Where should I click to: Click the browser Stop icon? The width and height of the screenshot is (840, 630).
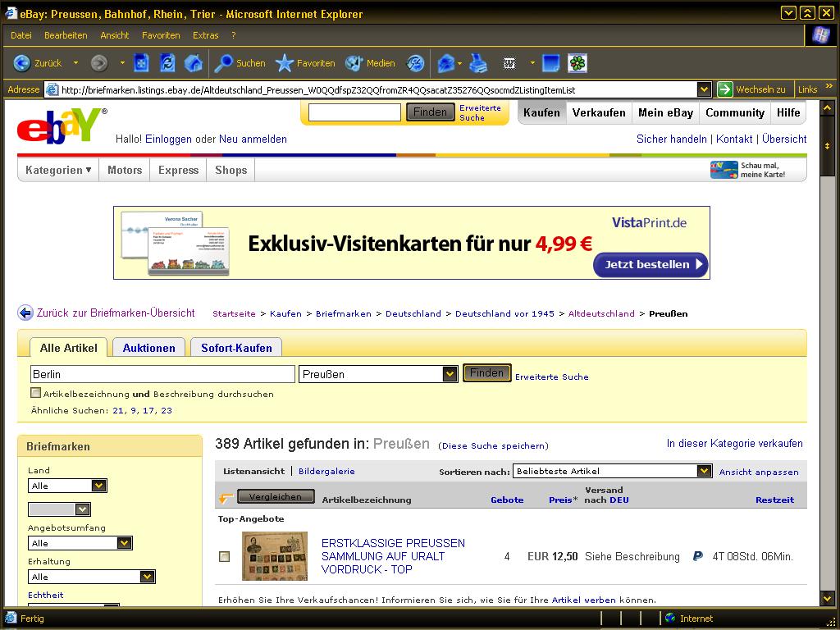click(141, 63)
